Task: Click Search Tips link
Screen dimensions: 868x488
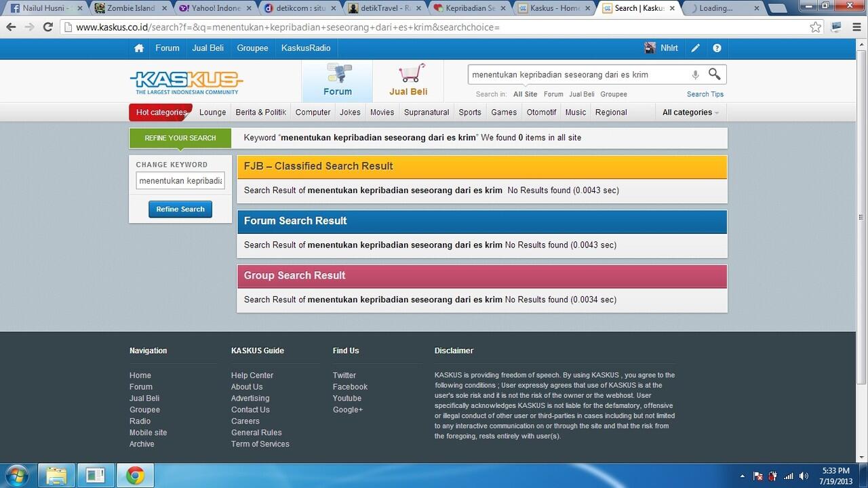Action: click(x=705, y=94)
